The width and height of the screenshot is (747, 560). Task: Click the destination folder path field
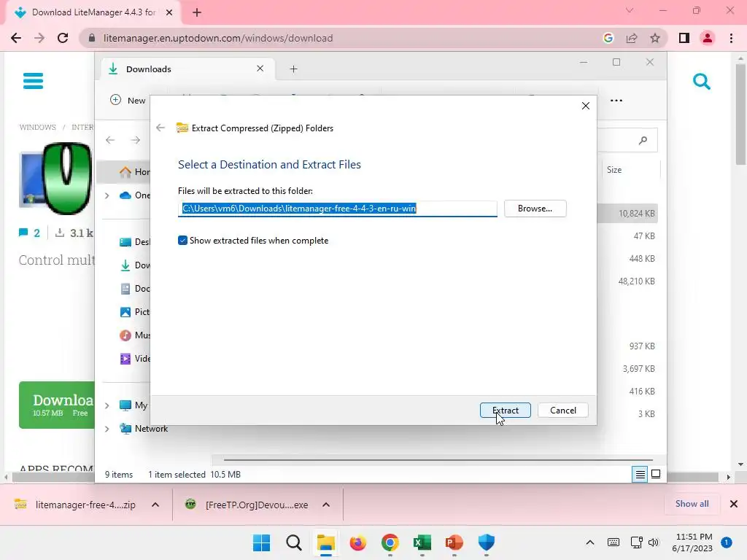pyautogui.click(x=337, y=209)
